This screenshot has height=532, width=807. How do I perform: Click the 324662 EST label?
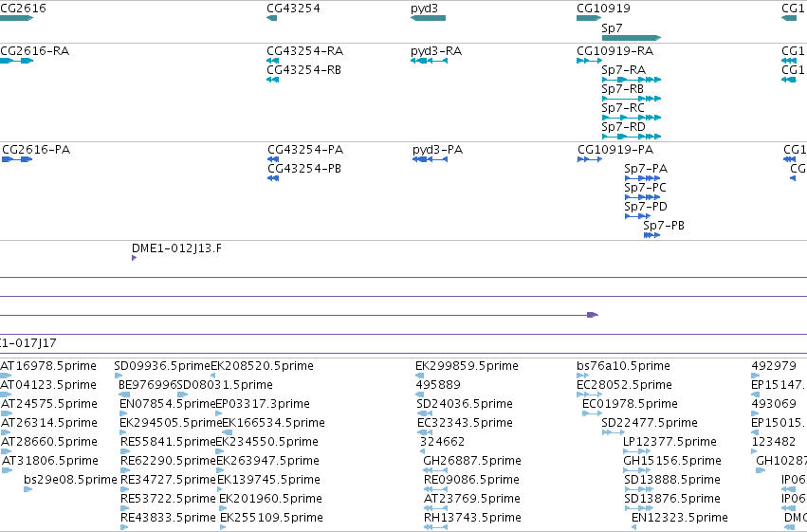pyautogui.click(x=443, y=442)
